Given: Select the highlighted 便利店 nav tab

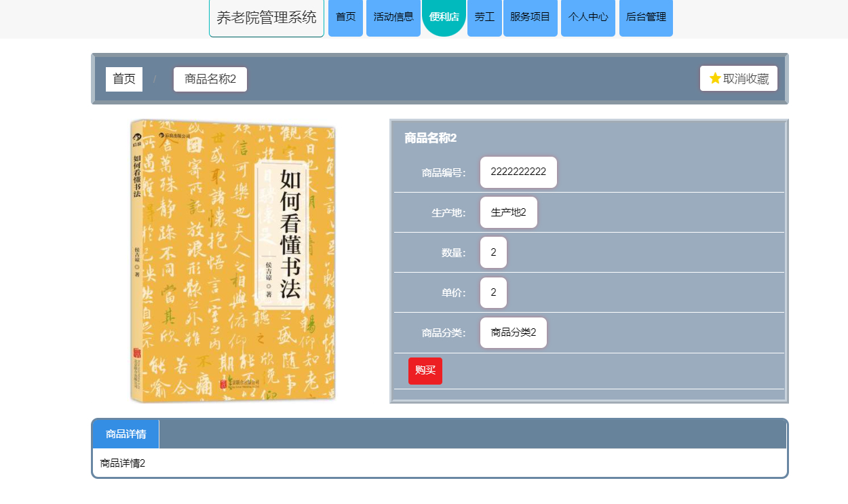Looking at the screenshot, I should [444, 18].
